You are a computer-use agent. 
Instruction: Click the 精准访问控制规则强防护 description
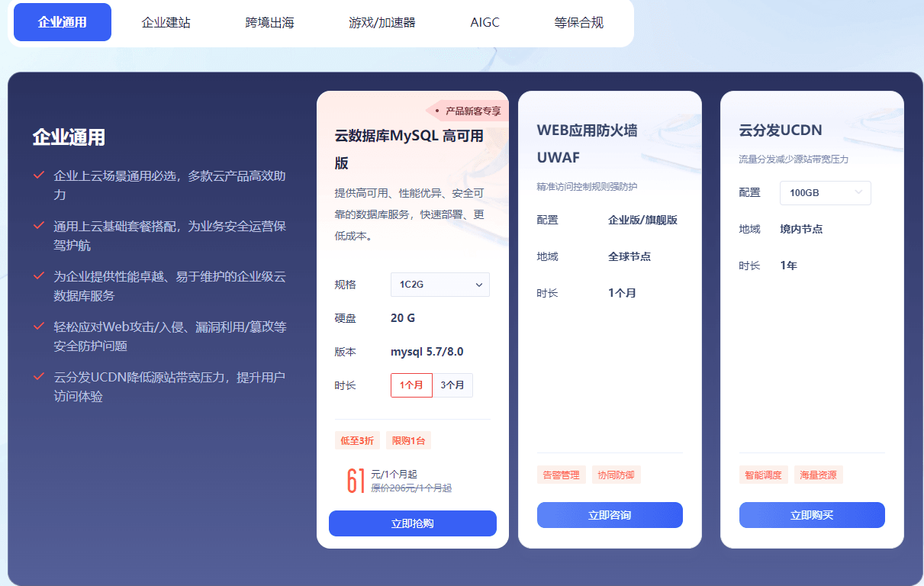pos(587,186)
